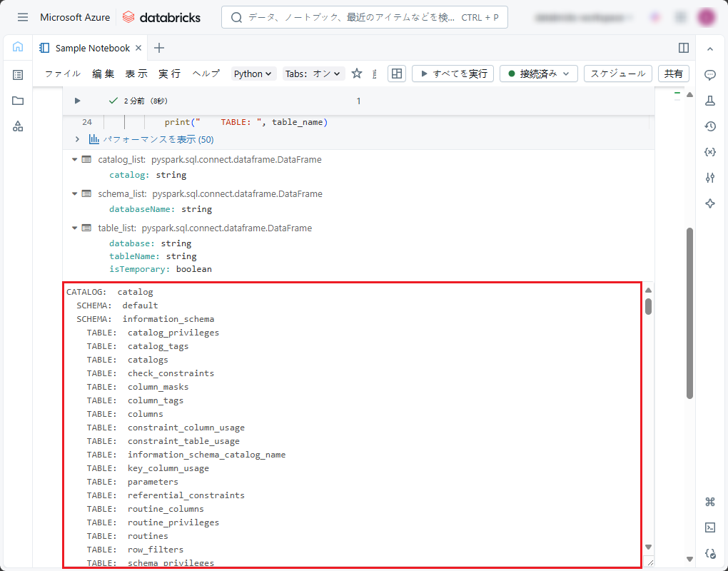Click the スケジュール button
Screen dimensions: 728x571
click(x=617, y=74)
